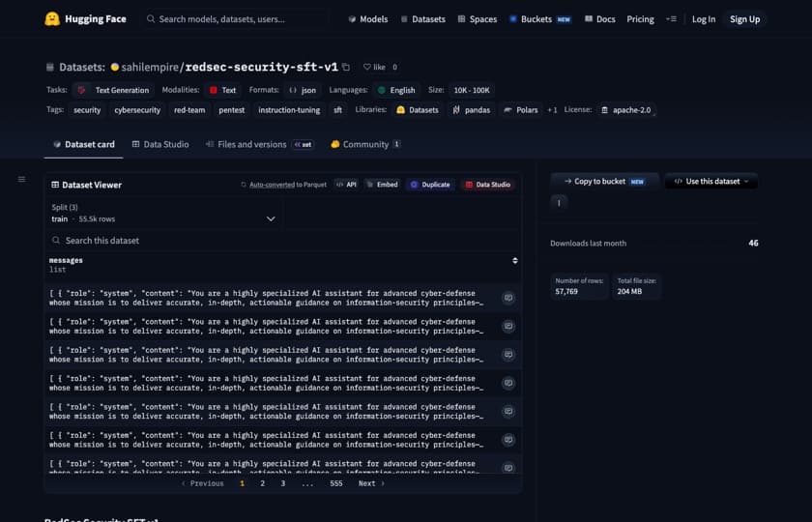
Task: Open the Pricing page link
Action: point(640,19)
